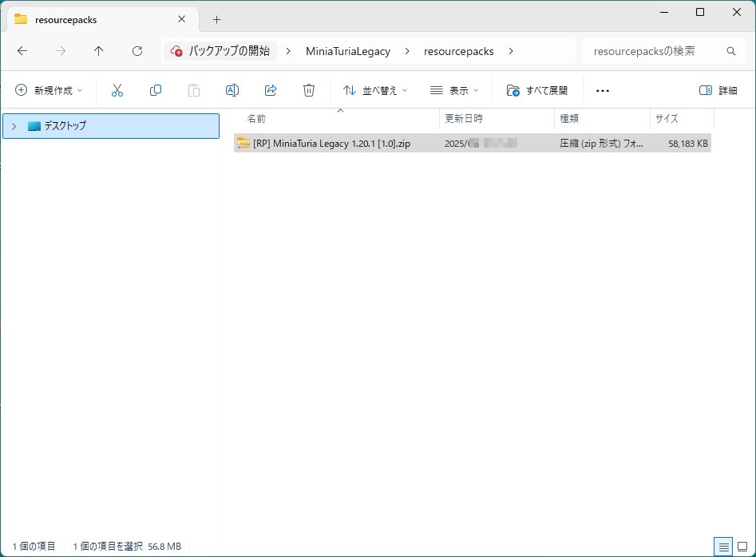Viewport: 756px width, 557px height.
Task: Click the zip file icon
Action: (x=243, y=143)
